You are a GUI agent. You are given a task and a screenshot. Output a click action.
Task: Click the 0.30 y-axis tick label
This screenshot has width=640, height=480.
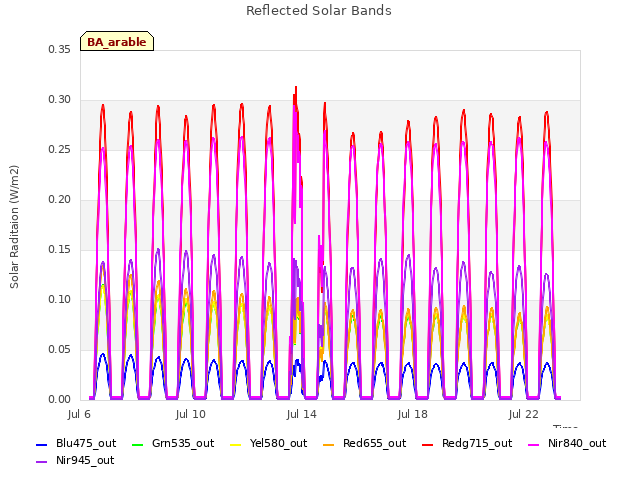(60, 100)
